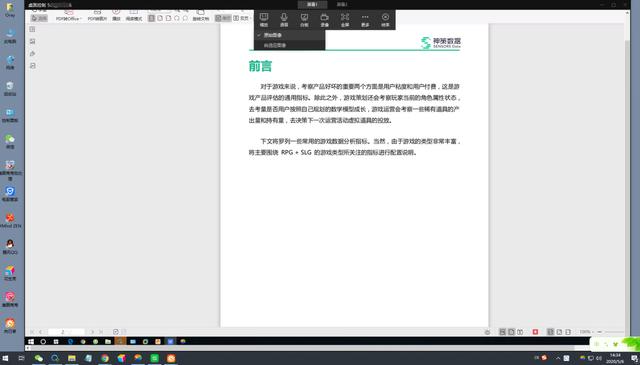640x365 pixels.
Task: Select the hand tool in PDF toolbar
Action: click(x=40, y=18)
